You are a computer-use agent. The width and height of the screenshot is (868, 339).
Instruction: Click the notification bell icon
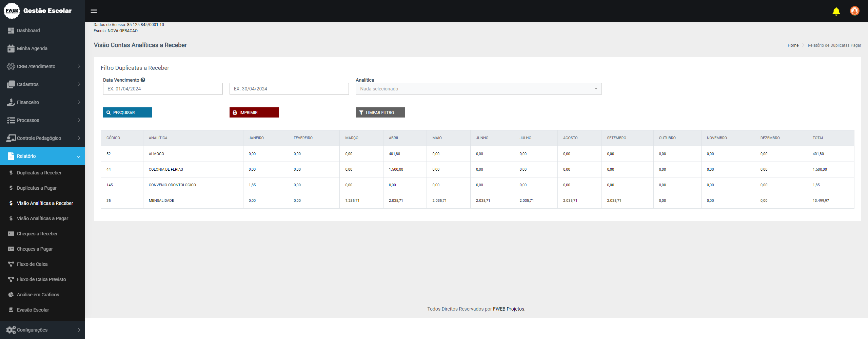click(x=836, y=11)
